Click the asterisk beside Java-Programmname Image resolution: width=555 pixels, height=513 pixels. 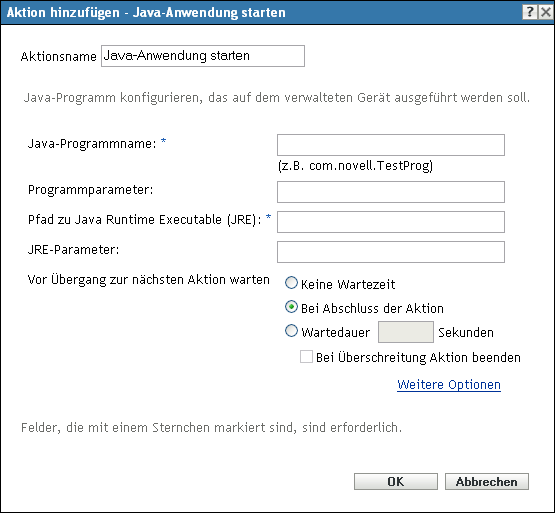pos(164,141)
